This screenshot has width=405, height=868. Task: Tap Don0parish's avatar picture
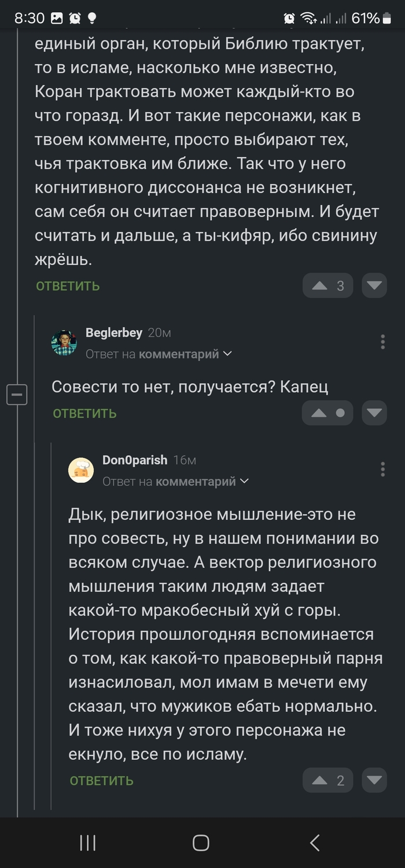(81, 470)
